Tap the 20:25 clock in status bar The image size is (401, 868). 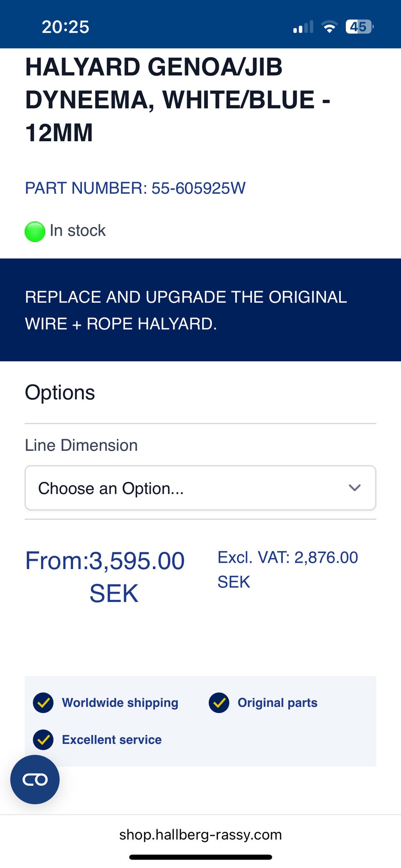[x=66, y=27]
